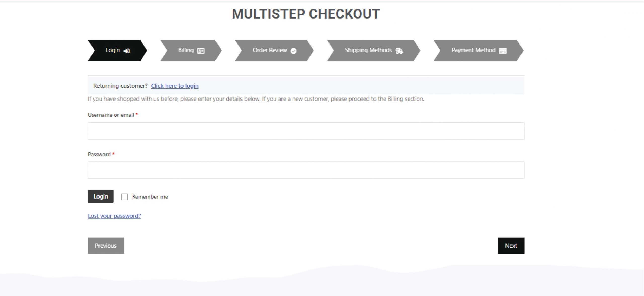Click the MULTISTEP CHECKOUT heading
This screenshot has width=644, height=296.
(x=306, y=14)
